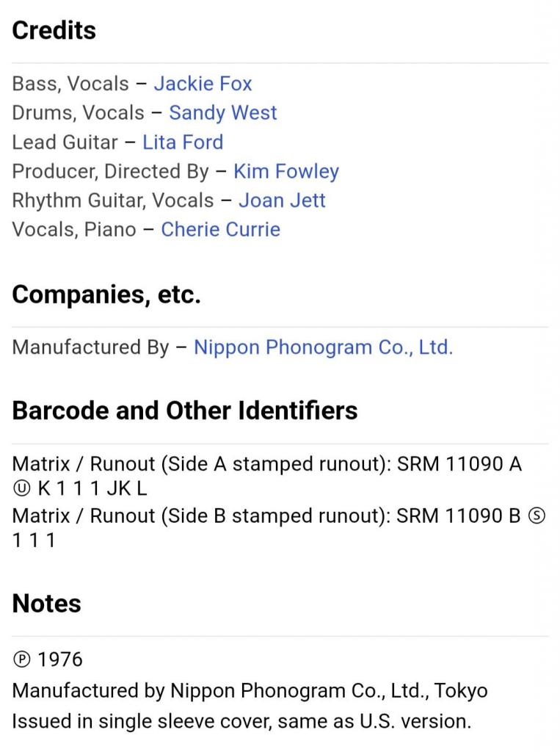Open the Joan Jett link
The width and height of the screenshot is (560, 752).
282,200
